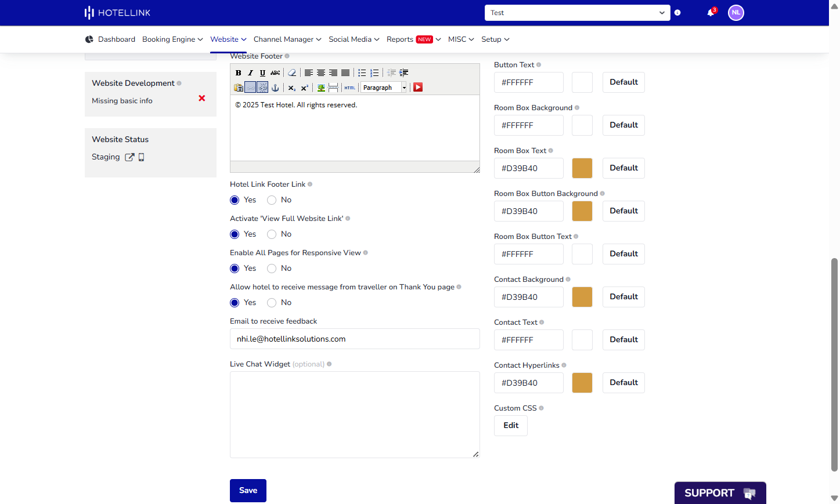Apply subscript formatting
Image resolution: width=840 pixels, height=504 pixels.
pyautogui.click(x=292, y=88)
